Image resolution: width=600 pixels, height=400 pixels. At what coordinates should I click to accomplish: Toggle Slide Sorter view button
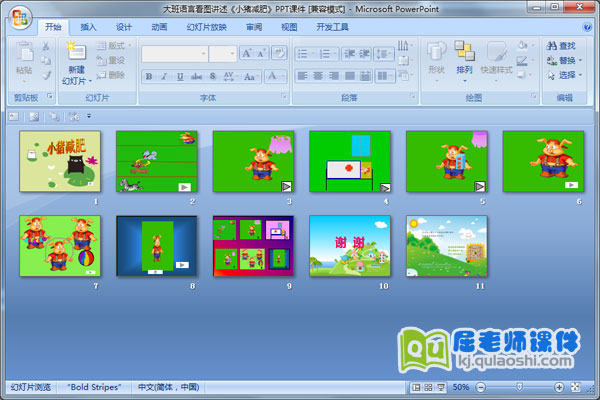[427, 387]
